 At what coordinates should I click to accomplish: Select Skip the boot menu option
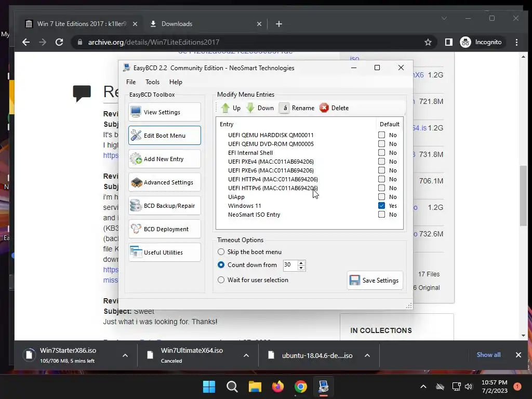[221, 252]
